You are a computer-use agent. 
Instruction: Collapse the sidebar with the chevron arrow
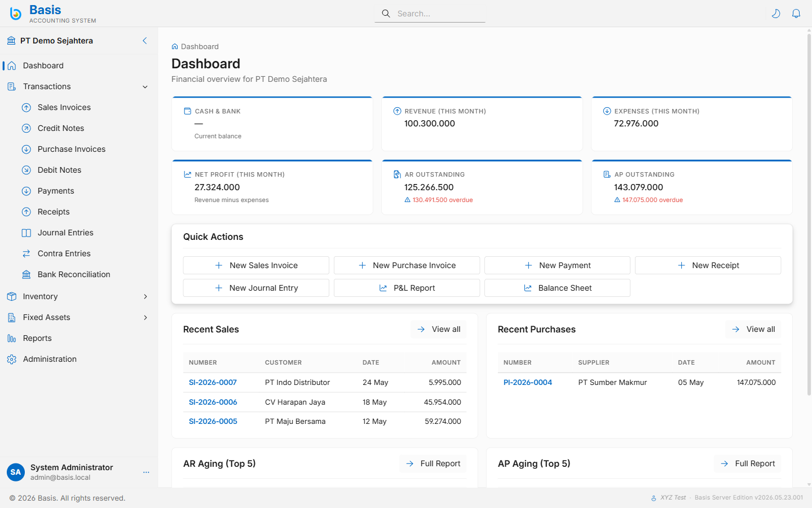click(145, 41)
